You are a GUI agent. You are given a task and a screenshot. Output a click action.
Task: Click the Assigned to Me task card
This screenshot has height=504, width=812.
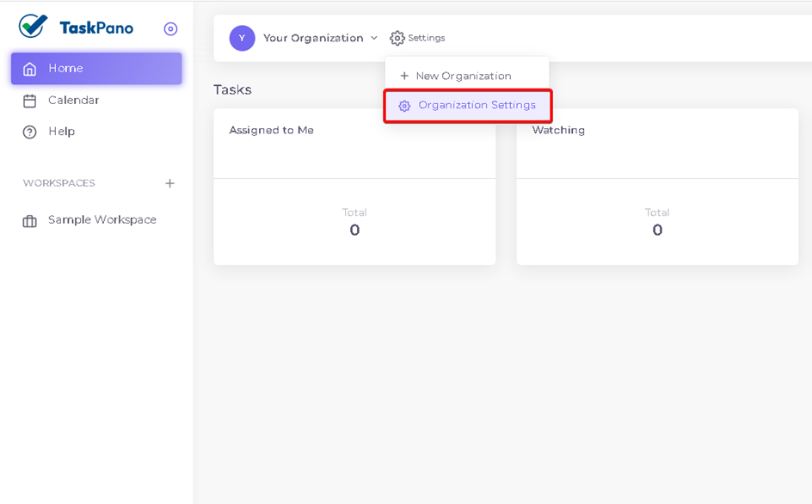point(354,187)
